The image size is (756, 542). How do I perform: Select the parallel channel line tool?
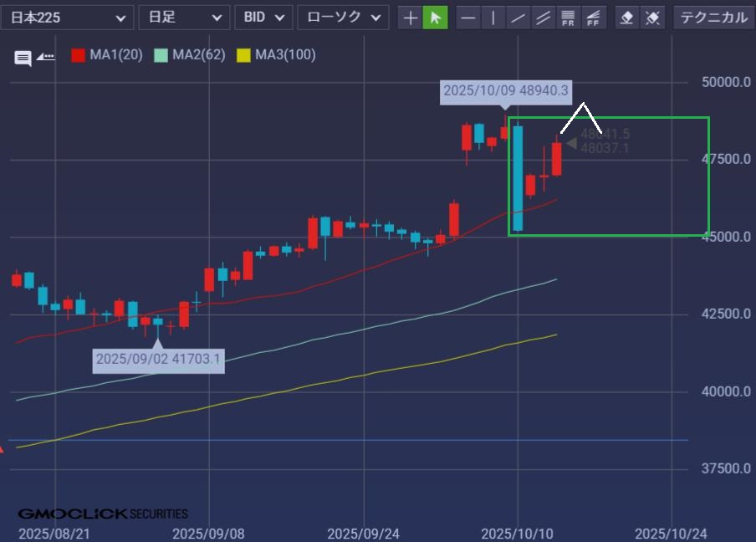[544, 18]
